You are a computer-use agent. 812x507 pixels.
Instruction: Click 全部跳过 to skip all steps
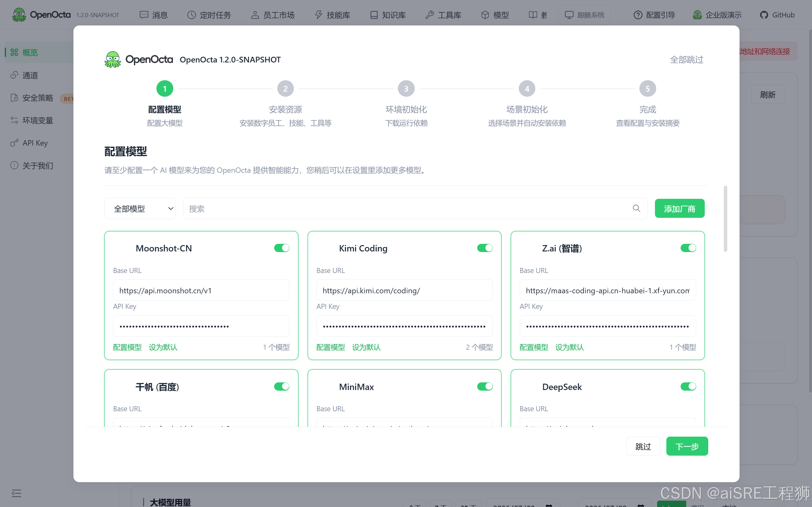687,60
